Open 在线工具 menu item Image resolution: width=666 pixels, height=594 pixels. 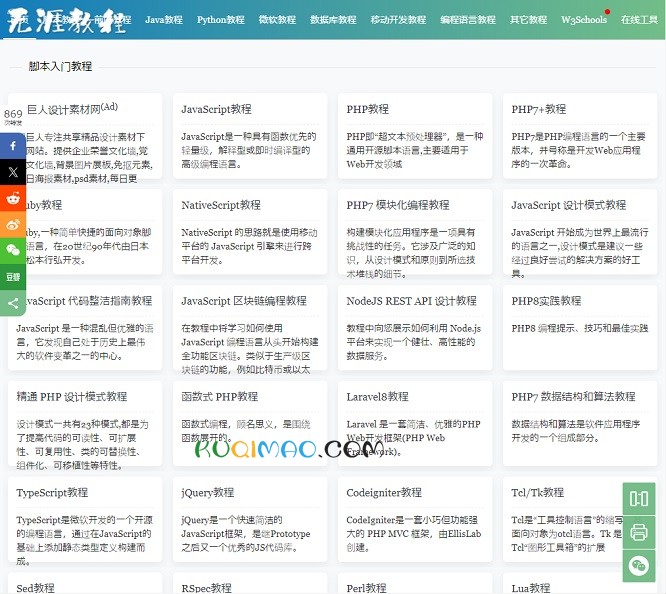(639, 20)
